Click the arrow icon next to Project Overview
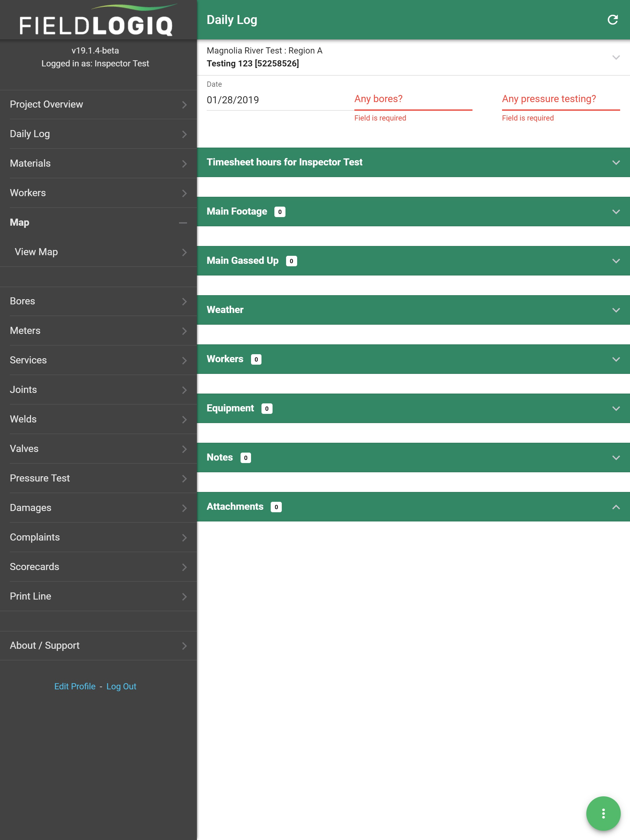 coord(184,105)
